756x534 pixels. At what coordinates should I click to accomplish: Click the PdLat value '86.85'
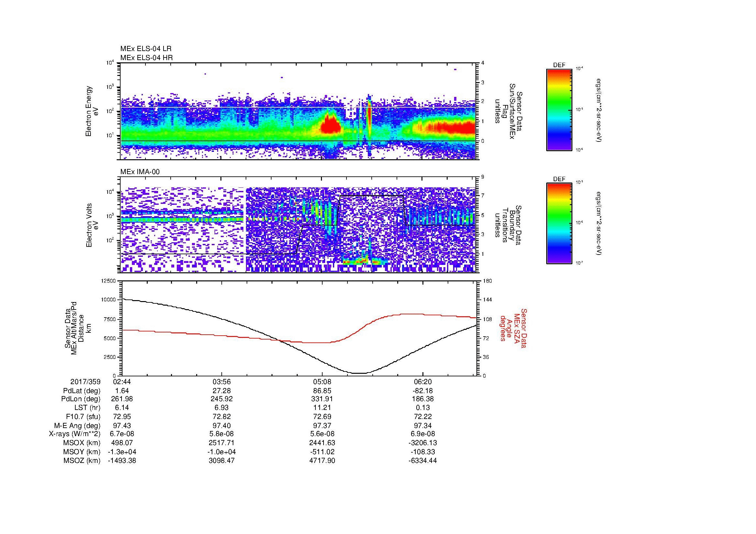[322, 391]
